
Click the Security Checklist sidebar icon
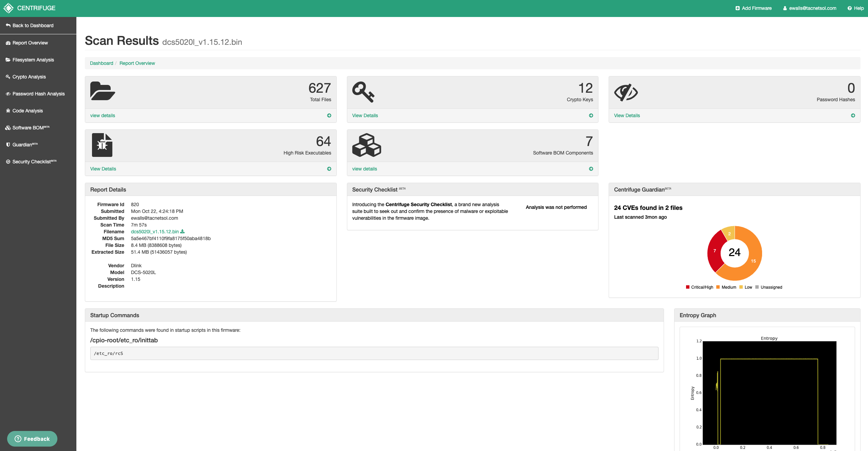pos(8,161)
